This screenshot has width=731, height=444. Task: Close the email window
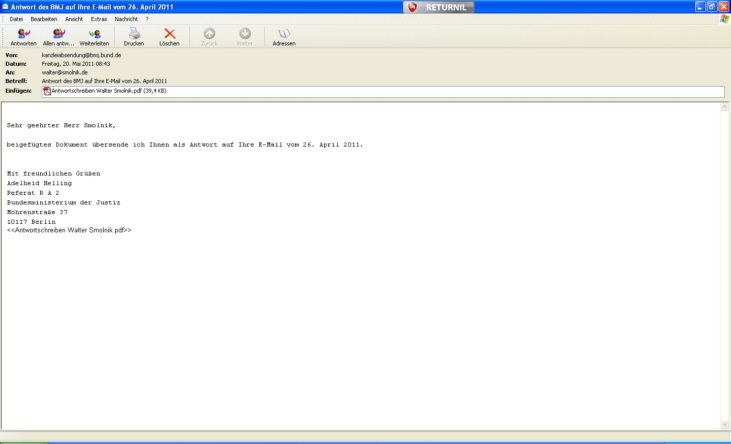[x=724, y=7]
